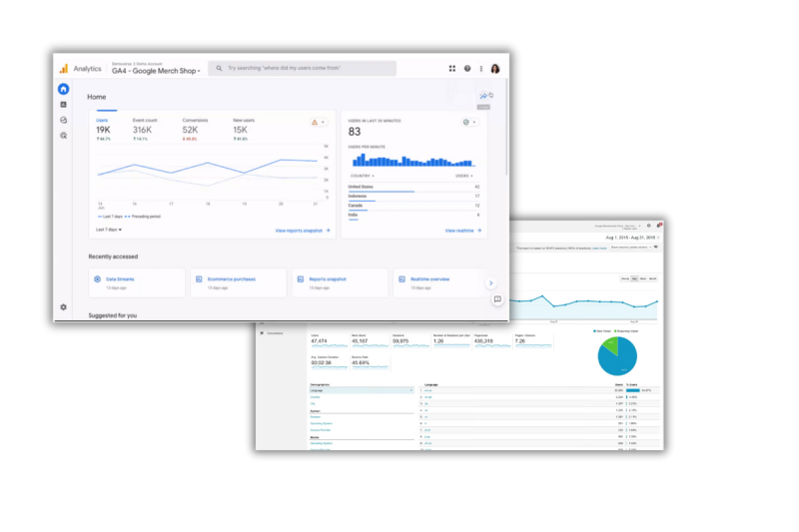Open the account selector dropdown in rear window
The width and height of the screenshot is (799, 532).
coord(617,226)
